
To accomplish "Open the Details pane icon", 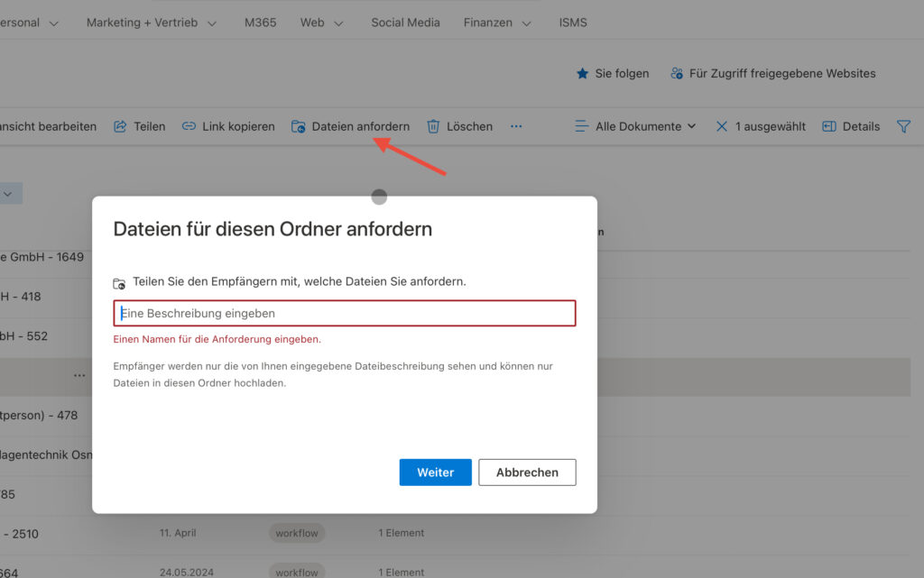I will (829, 127).
